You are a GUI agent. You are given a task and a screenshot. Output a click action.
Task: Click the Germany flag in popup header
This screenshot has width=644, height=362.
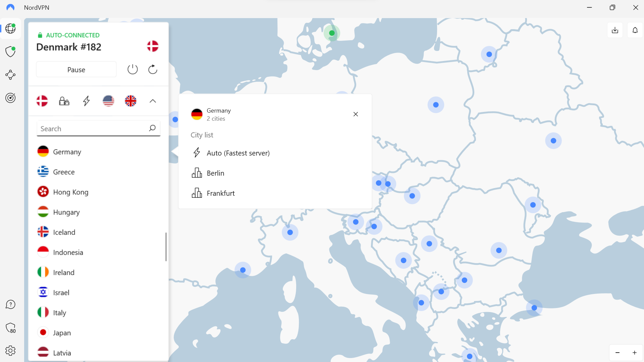click(197, 114)
